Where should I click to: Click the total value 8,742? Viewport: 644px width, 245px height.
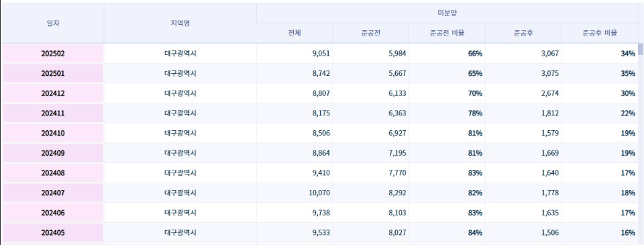point(321,74)
